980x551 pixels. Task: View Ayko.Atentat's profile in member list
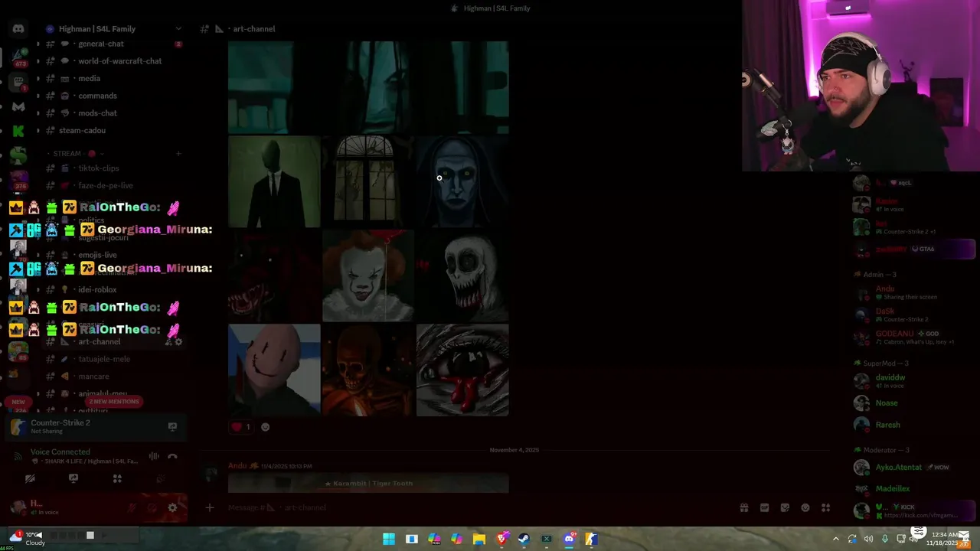[913, 468]
